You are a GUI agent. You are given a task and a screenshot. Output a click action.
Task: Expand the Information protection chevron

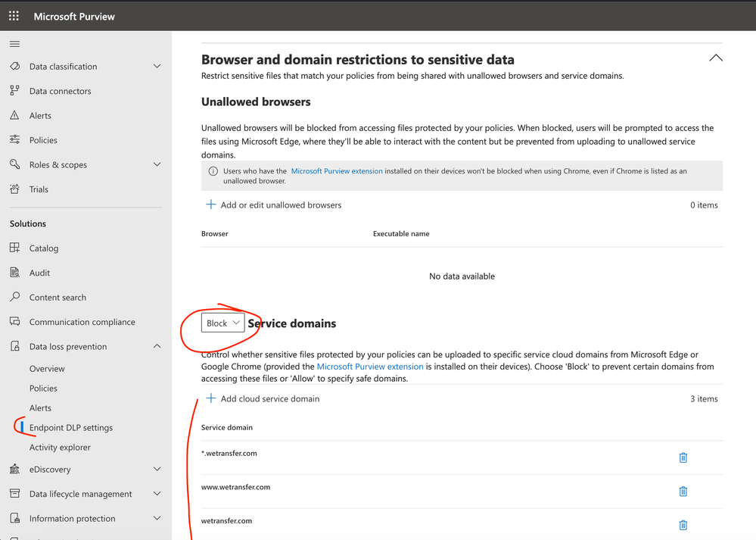(x=157, y=518)
